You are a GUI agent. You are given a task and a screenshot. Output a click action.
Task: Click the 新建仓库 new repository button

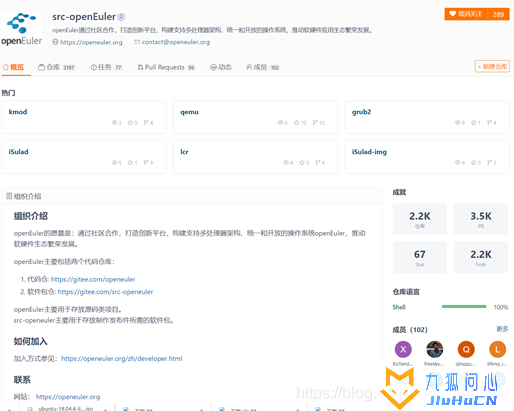(492, 66)
